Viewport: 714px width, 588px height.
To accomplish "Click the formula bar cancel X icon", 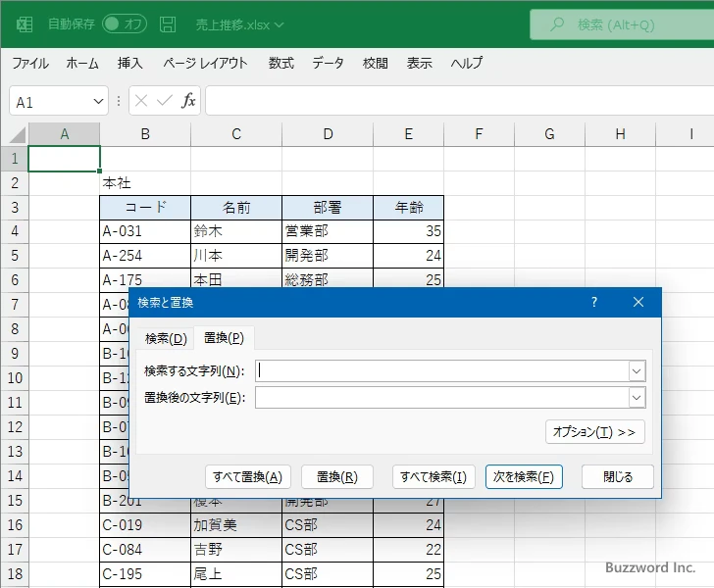I will click(x=141, y=101).
